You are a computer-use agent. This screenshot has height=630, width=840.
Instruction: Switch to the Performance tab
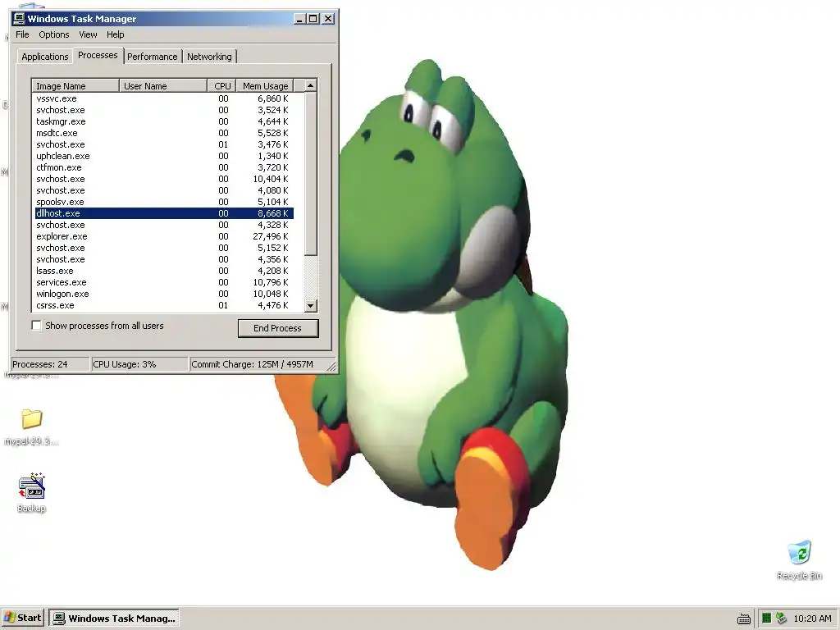tap(152, 57)
